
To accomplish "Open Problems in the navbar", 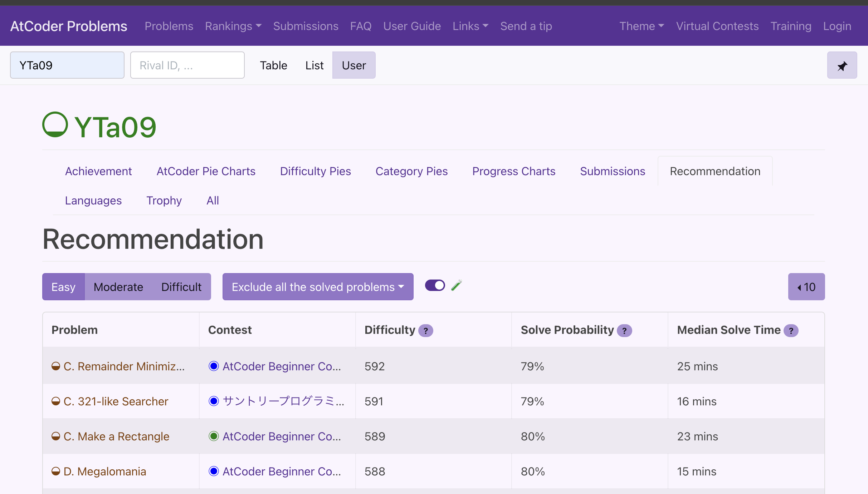I will tap(169, 26).
